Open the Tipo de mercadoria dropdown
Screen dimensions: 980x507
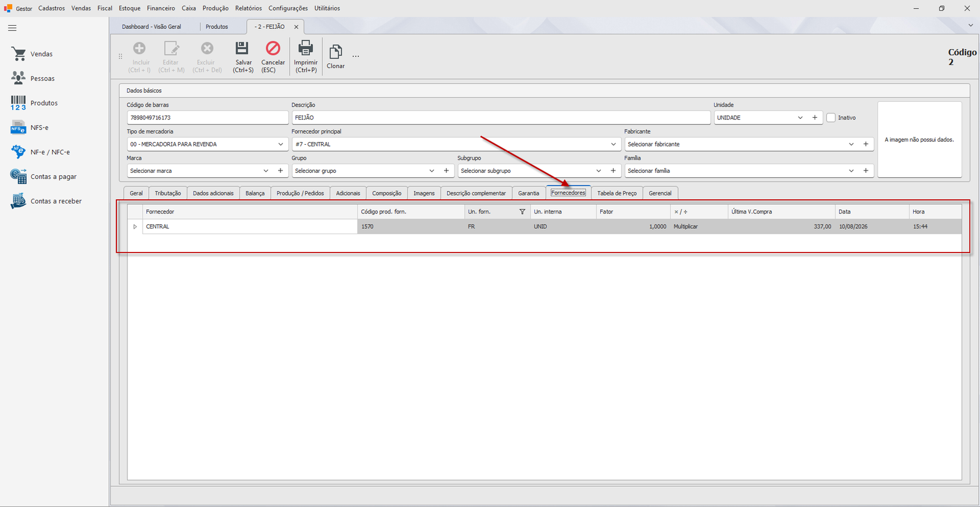click(x=281, y=144)
